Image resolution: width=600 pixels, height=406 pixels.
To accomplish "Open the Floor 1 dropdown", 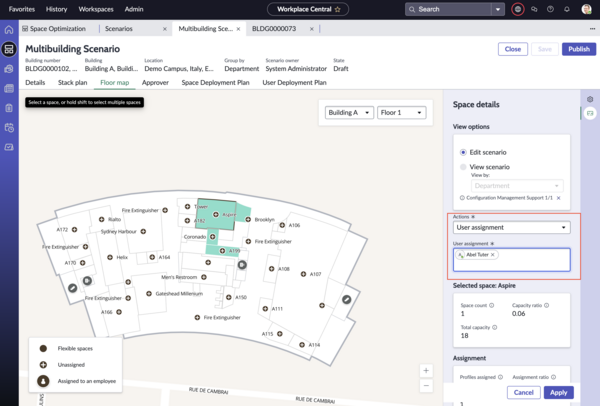I will click(x=401, y=113).
